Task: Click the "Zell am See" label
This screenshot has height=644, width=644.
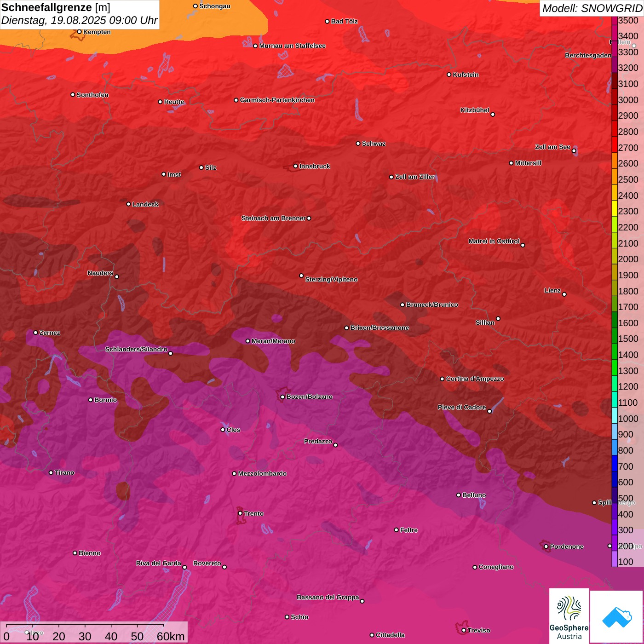Action: [552, 147]
